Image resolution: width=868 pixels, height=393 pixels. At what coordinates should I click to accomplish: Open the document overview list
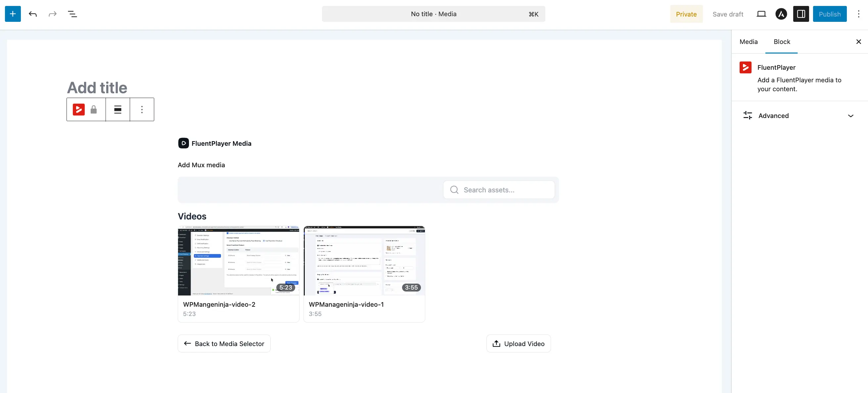point(72,14)
